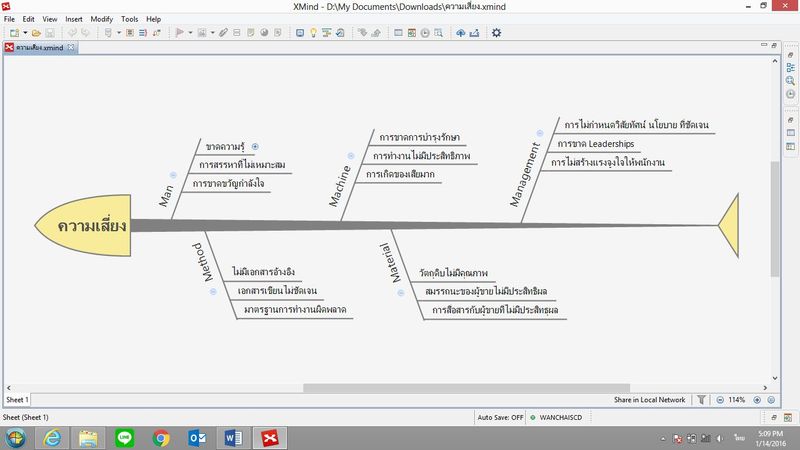
Task: Collapse the Man branch
Action: tap(173, 175)
